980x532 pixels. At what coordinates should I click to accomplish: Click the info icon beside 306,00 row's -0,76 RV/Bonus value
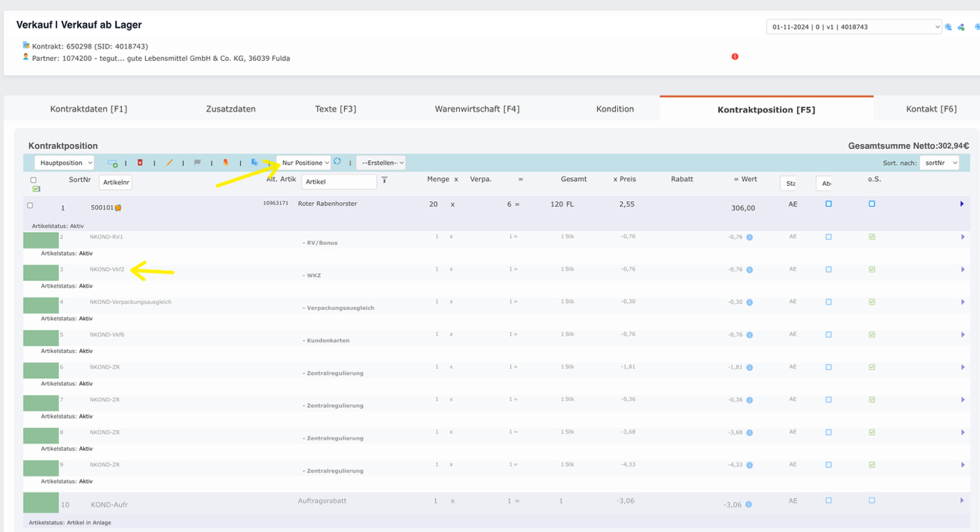coord(749,237)
